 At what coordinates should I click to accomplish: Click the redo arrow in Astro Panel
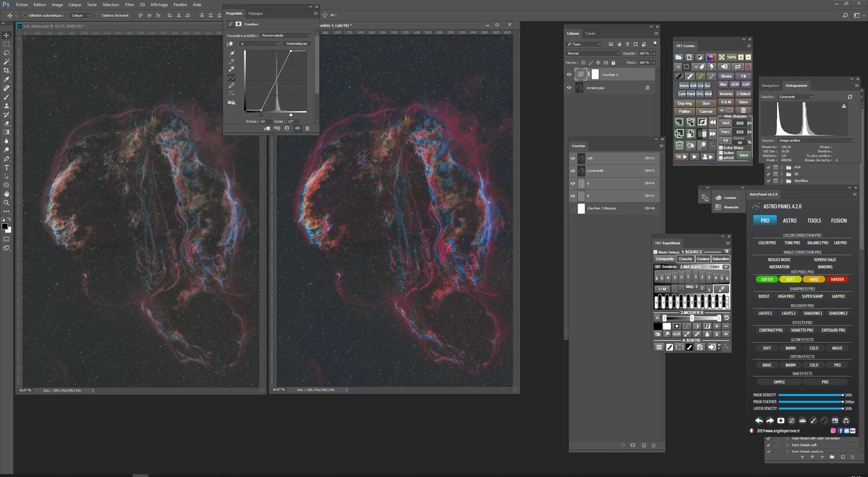(770, 420)
